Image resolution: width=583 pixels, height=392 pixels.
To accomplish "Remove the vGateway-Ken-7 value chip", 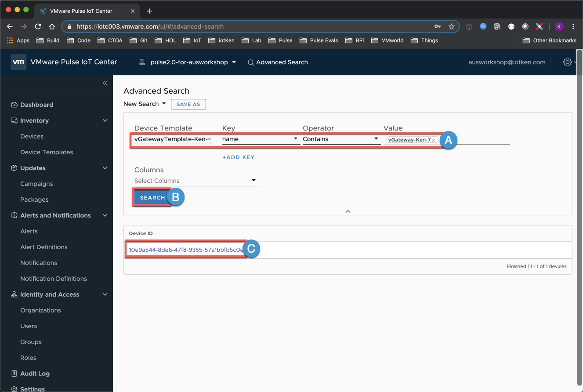I will [434, 140].
